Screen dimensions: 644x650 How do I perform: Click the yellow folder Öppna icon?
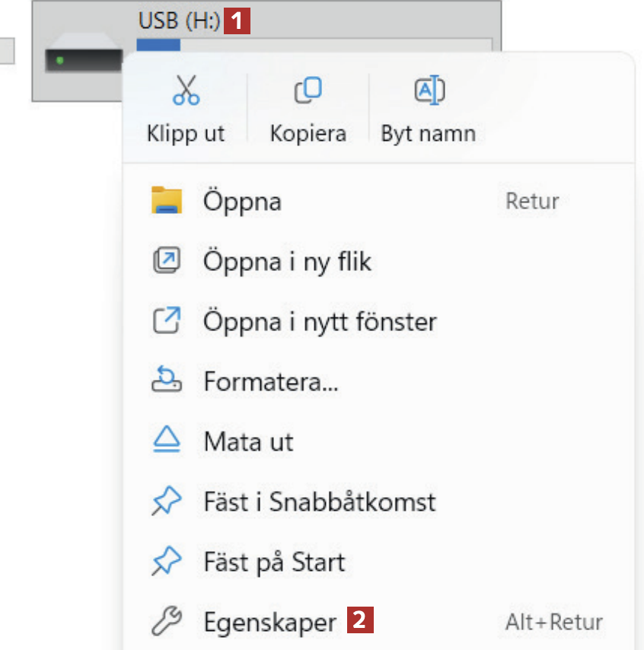[167, 201]
